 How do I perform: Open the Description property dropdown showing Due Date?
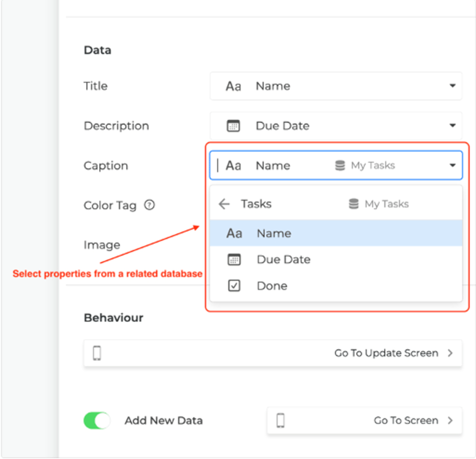pyautogui.click(x=336, y=126)
